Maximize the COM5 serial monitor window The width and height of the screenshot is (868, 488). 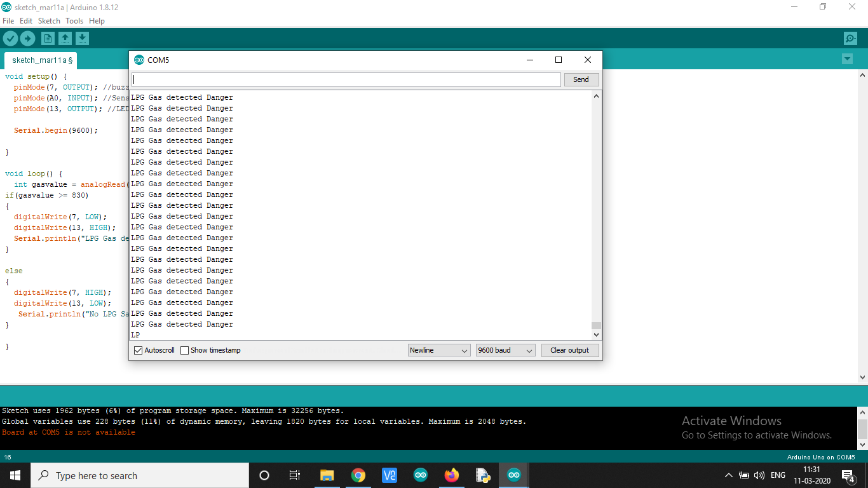(559, 60)
